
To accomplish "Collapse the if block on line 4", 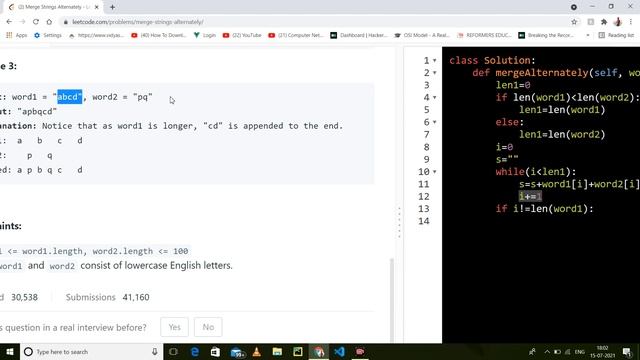I will tap(435, 98).
